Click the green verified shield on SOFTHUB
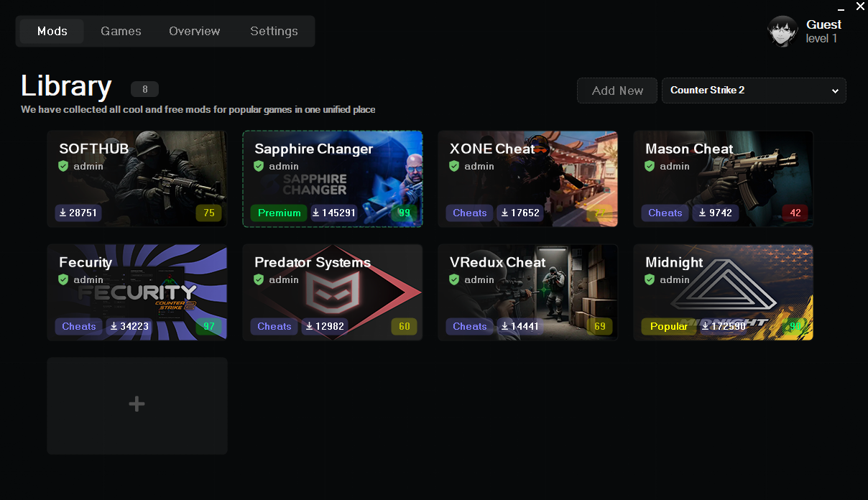The width and height of the screenshot is (868, 500). 63,166
